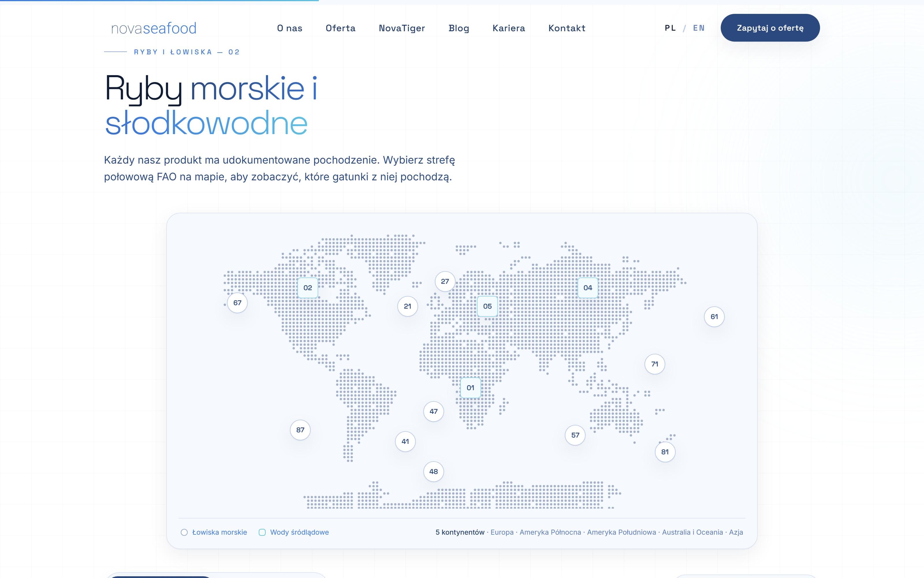Click the Ryby morskie i słodkowodne heading

point(211,105)
